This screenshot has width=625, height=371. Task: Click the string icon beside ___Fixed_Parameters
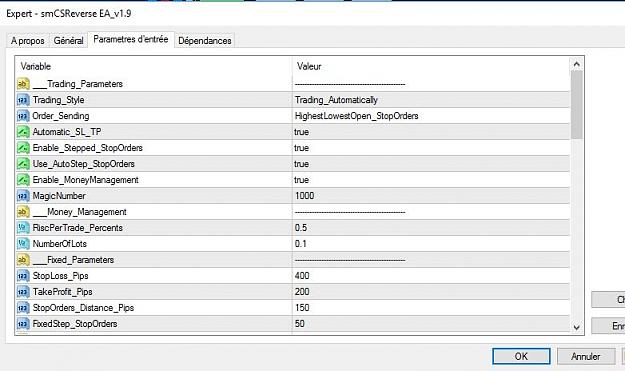pyautogui.click(x=23, y=260)
